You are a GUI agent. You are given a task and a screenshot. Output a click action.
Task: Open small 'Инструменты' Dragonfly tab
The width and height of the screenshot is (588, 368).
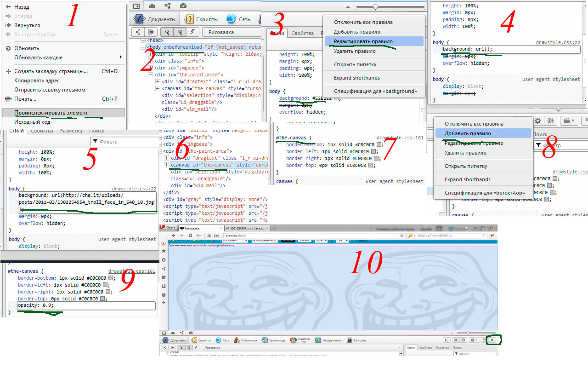(x=328, y=340)
